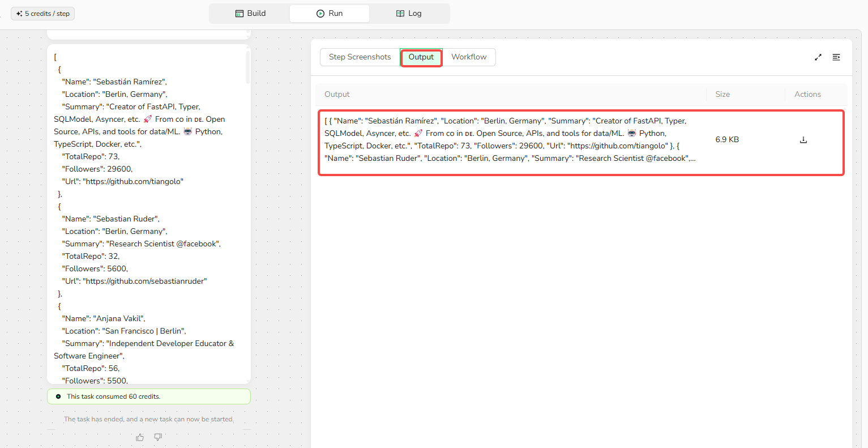Click the left results panel scrollbar

[248, 68]
